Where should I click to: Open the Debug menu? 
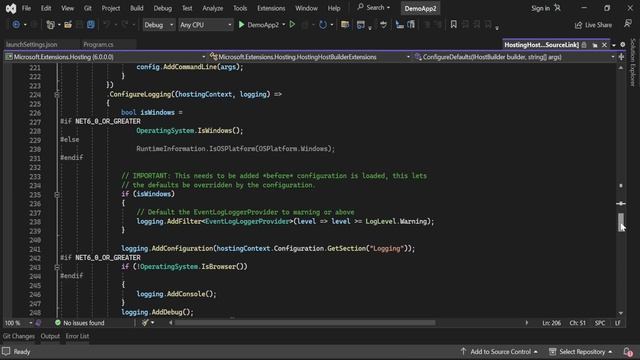pos(162,8)
